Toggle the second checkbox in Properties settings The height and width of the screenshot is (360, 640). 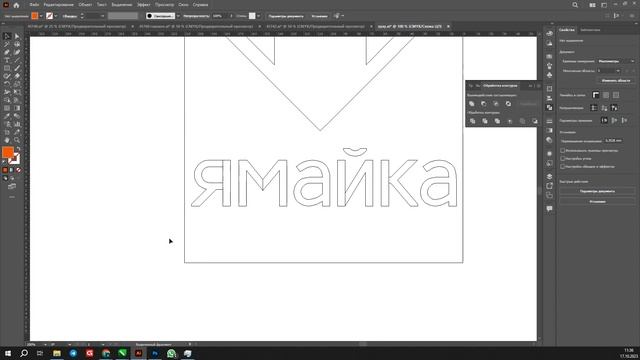(x=562, y=158)
